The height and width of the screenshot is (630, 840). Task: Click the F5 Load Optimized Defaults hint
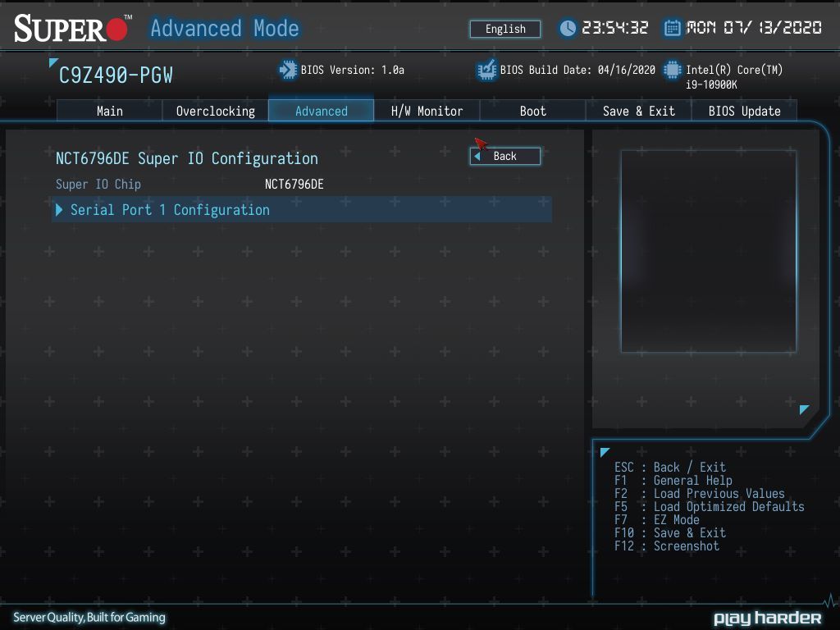(x=710, y=507)
